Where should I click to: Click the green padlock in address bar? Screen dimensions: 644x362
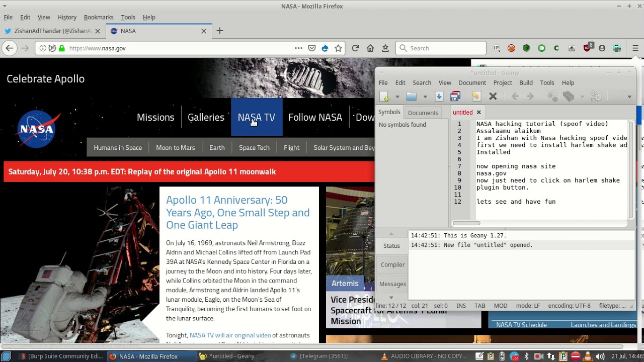click(x=62, y=48)
